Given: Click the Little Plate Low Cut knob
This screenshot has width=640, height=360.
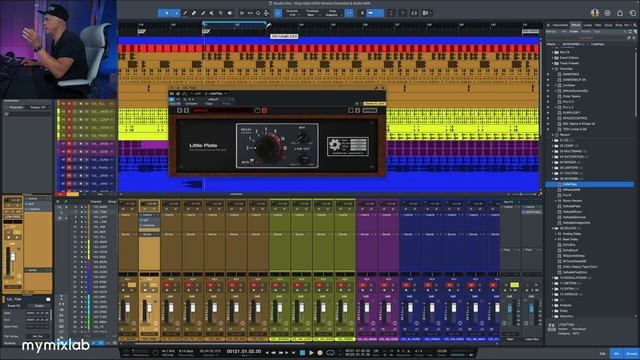Looking at the screenshot, I should [302, 158].
